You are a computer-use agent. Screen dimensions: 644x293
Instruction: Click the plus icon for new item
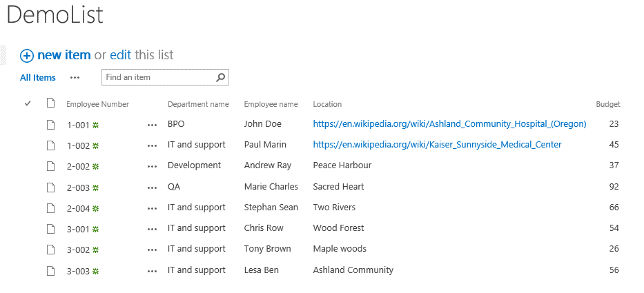coord(27,56)
